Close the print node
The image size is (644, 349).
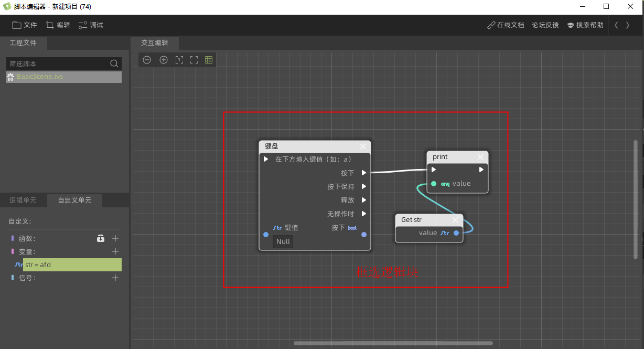click(x=480, y=157)
